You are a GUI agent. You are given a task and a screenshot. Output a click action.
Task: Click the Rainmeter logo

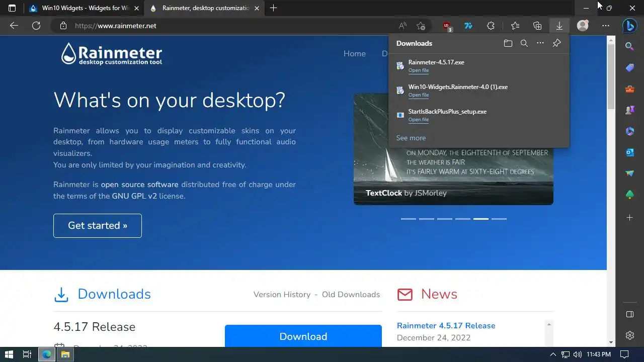click(x=111, y=54)
